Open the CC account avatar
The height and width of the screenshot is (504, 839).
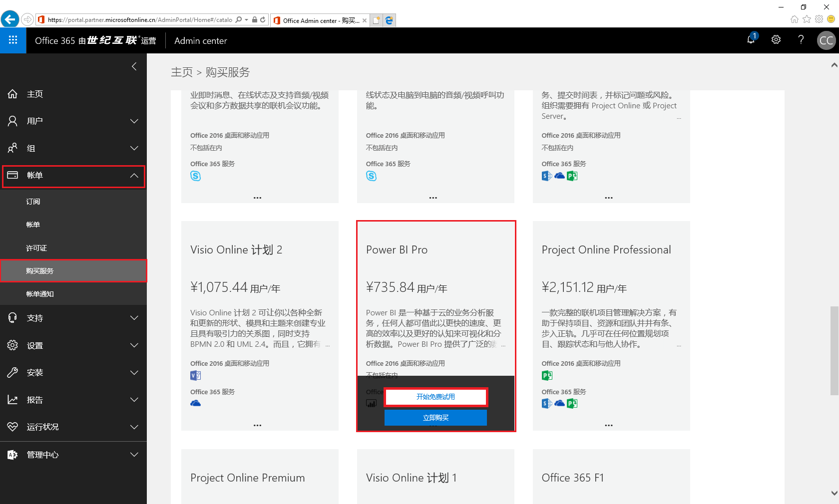(x=826, y=40)
